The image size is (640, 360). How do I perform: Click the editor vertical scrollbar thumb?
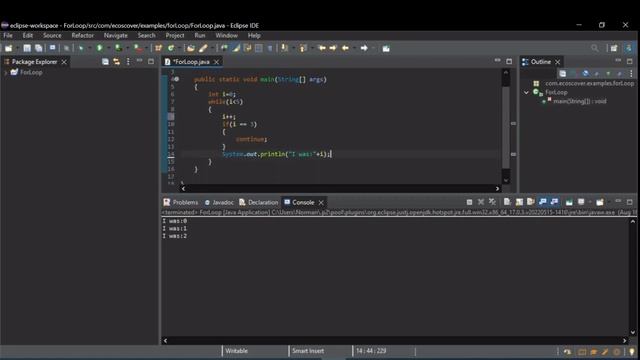(x=506, y=127)
